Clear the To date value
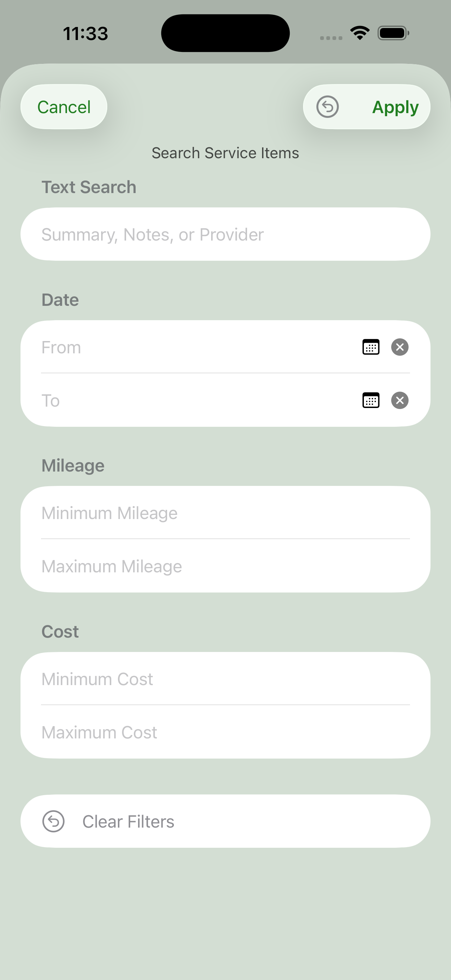 (x=400, y=400)
